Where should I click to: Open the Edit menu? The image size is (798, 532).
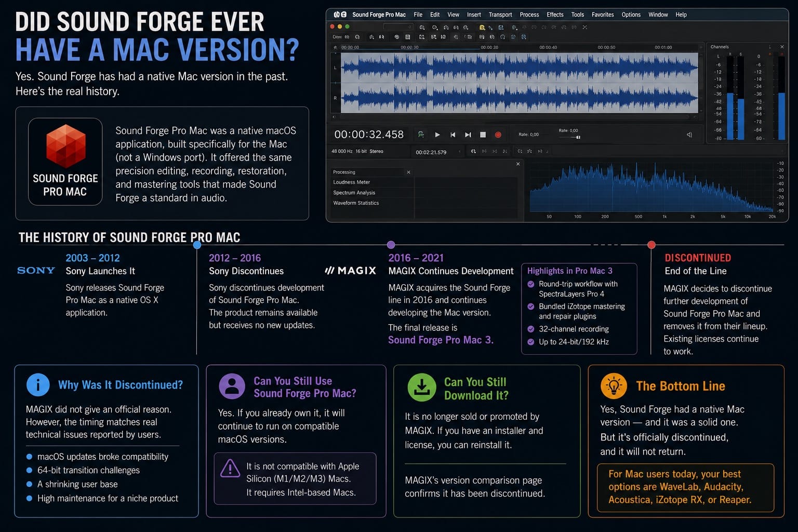coord(435,15)
